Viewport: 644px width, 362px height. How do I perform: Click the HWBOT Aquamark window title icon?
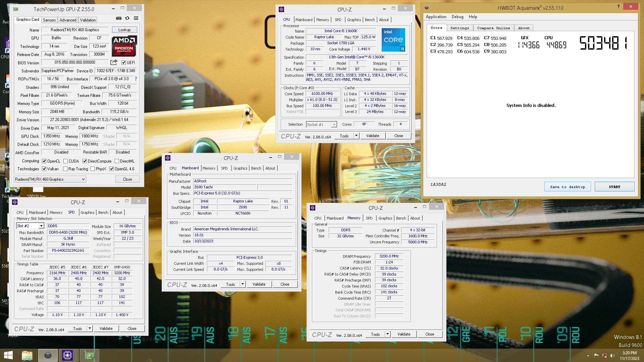(427, 8)
